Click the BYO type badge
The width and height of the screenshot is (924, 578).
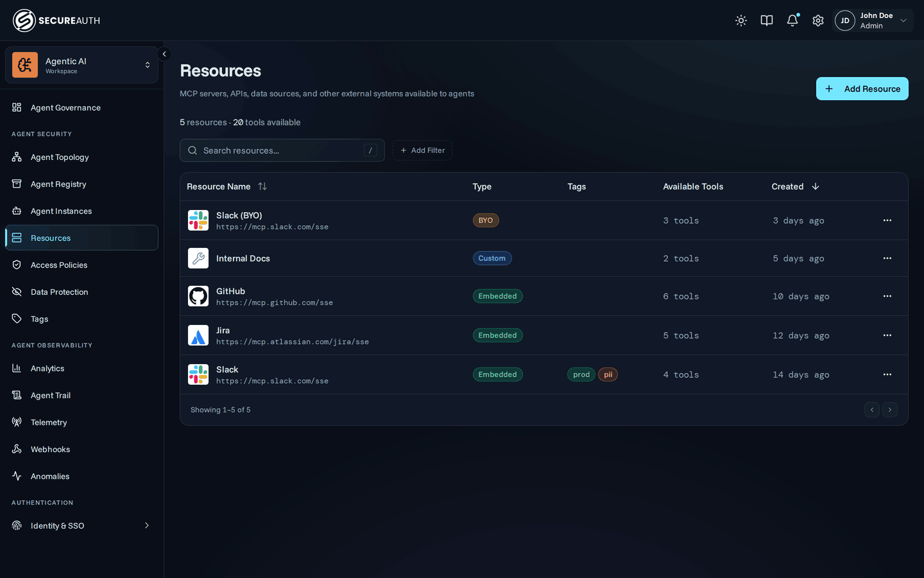click(x=486, y=220)
